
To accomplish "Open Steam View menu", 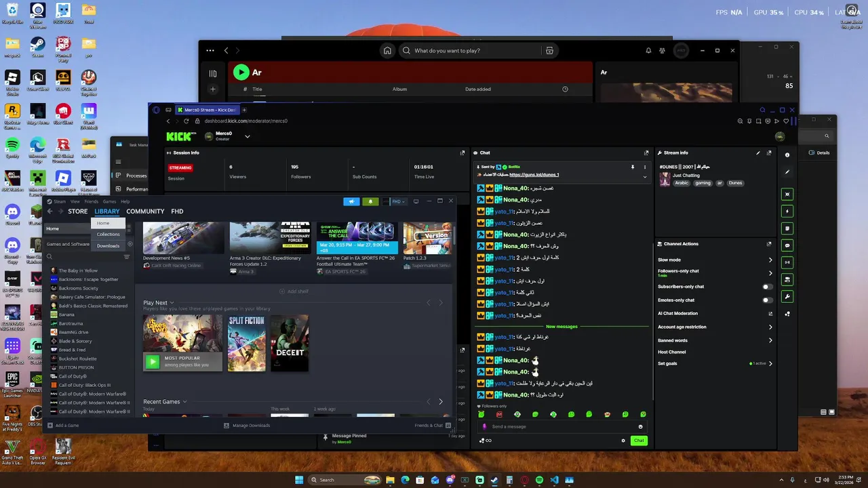I will click(75, 201).
